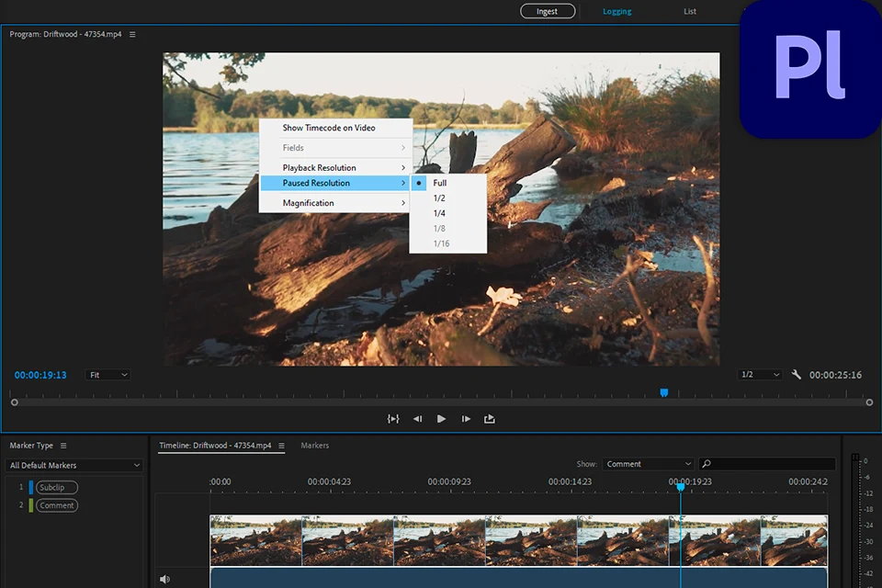
Task: Click the left zoom scrollbar handle
Action: (x=15, y=402)
